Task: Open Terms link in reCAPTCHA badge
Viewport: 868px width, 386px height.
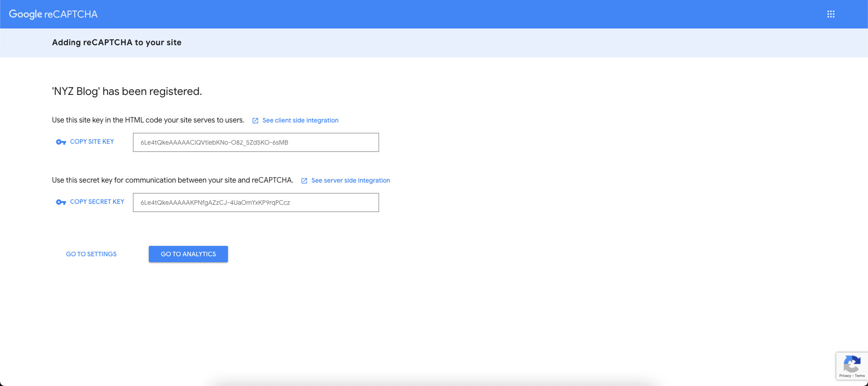Action: (x=860, y=376)
